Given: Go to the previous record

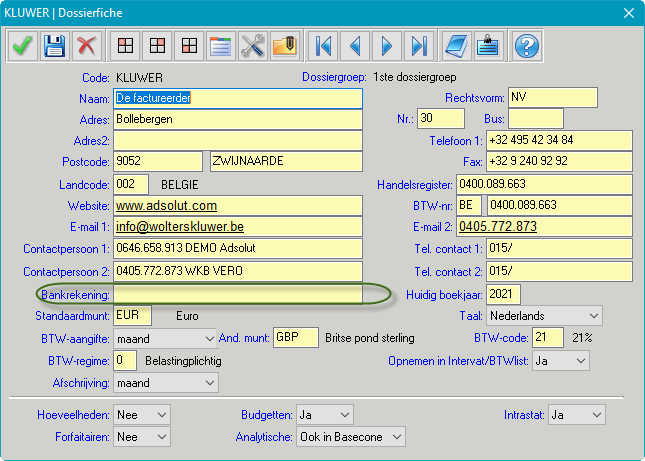Looking at the screenshot, I should tap(354, 46).
